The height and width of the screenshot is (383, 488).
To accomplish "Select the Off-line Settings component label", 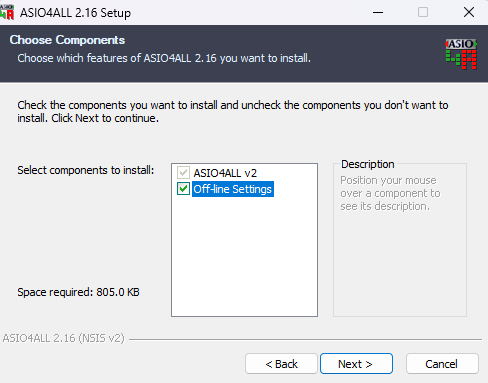I will pos(233,189).
